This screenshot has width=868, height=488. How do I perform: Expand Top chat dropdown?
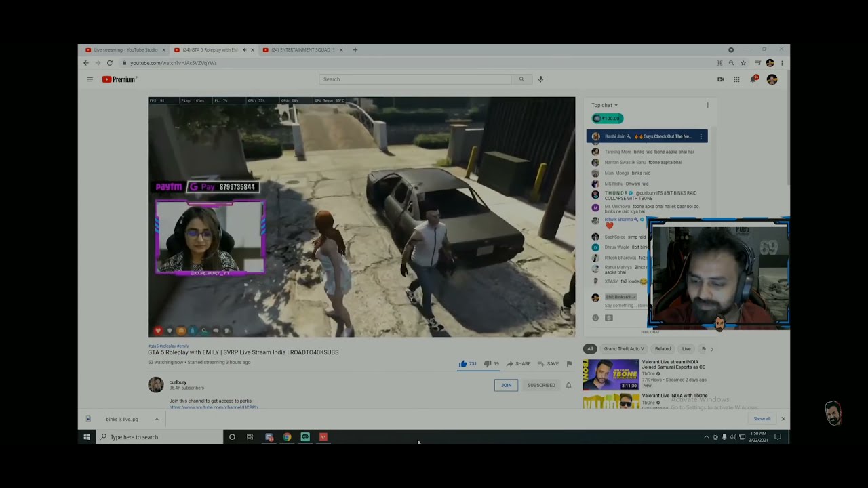click(604, 105)
